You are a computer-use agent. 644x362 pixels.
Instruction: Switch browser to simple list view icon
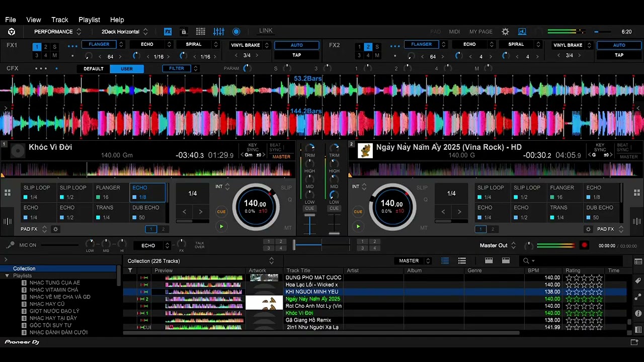pyautogui.click(x=462, y=260)
